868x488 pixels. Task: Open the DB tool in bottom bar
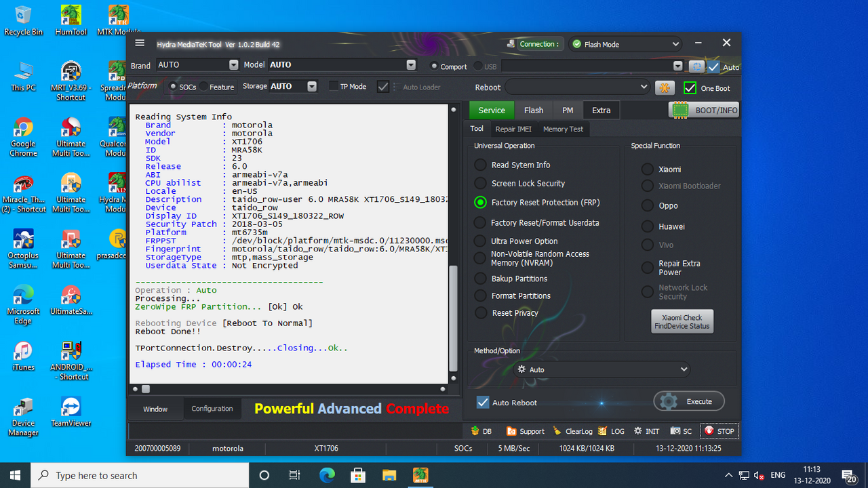(481, 431)
